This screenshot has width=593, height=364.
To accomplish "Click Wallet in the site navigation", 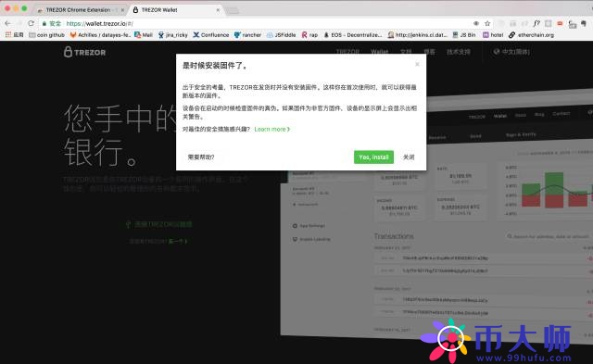I will [379, 52].
